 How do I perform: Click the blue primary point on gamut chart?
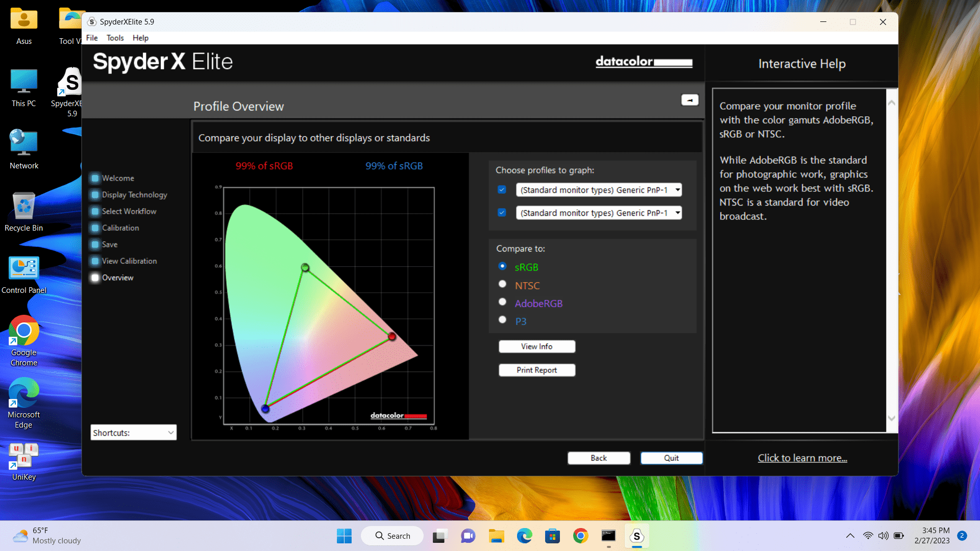pos(265,409)
